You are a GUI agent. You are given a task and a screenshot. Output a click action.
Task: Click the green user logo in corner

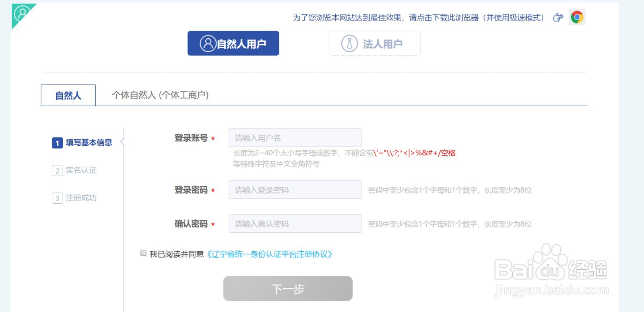coord(22,14)
